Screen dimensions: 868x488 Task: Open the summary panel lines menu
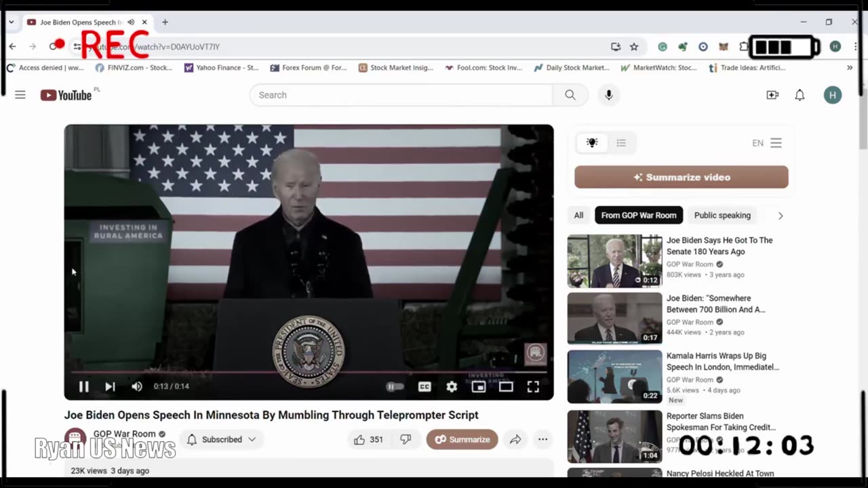click(x=776, y=143)
